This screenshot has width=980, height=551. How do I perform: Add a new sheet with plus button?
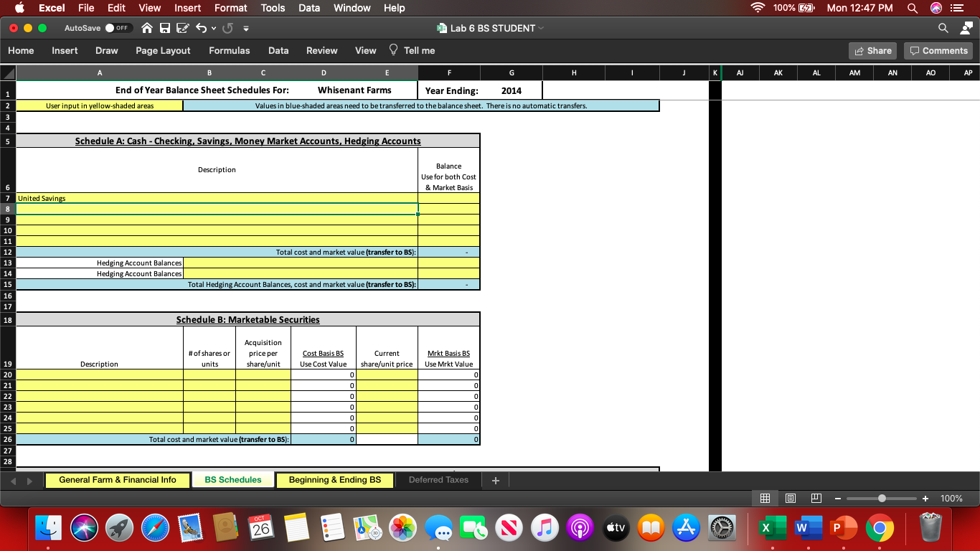[x=495, y=481]
